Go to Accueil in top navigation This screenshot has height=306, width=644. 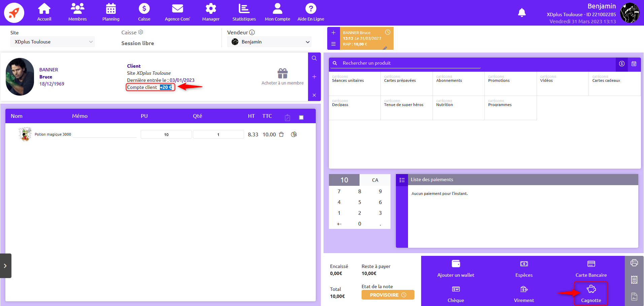44,12
